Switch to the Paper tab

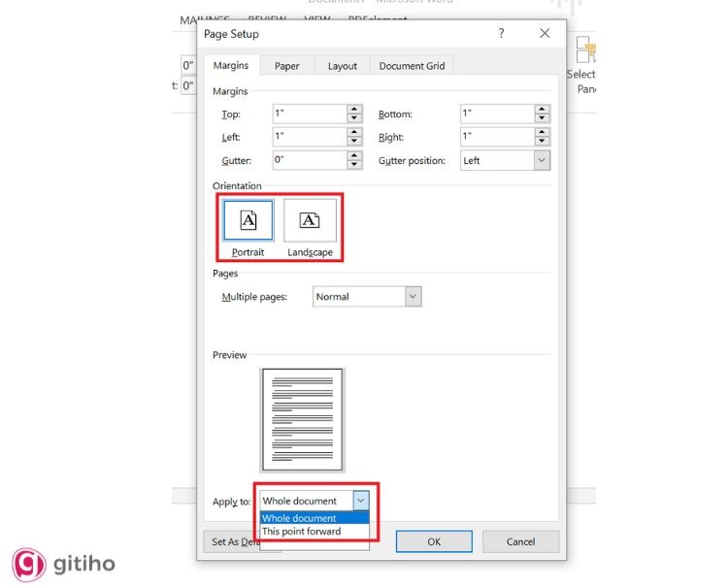tap(287, 66)
